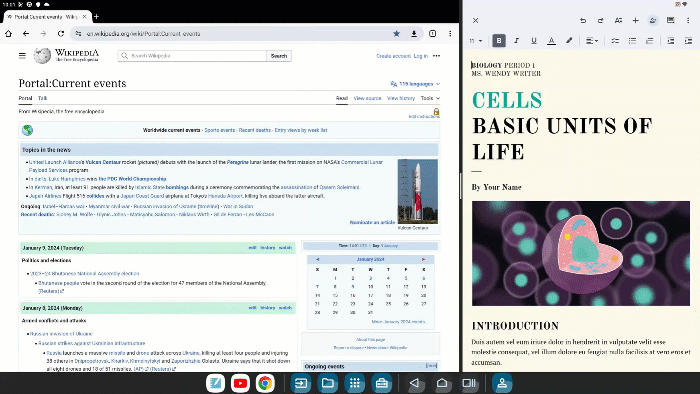
Task: Bookmark the page with the star icon
Action: (396, 33)
